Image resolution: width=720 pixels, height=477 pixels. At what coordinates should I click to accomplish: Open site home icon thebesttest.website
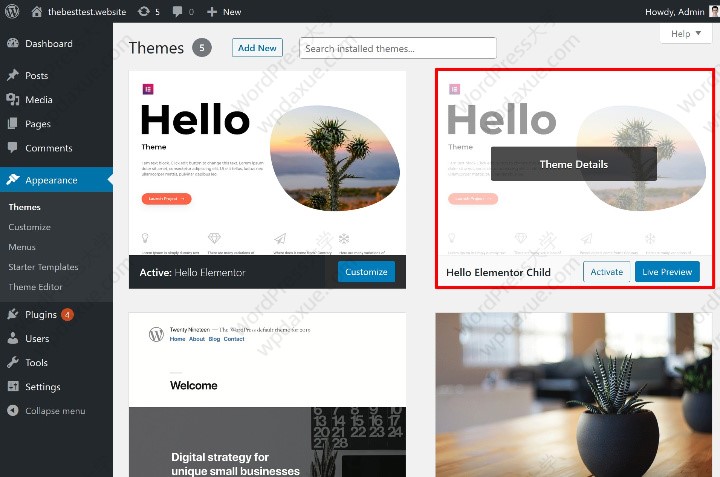[37, 11]
